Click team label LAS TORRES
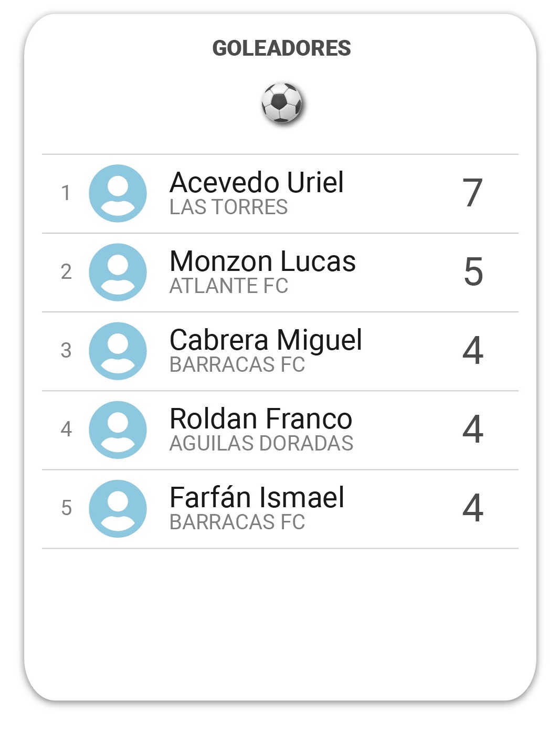The height and width of the screenshot is (733, 560). pyautogui.click(x=228, y=207)
